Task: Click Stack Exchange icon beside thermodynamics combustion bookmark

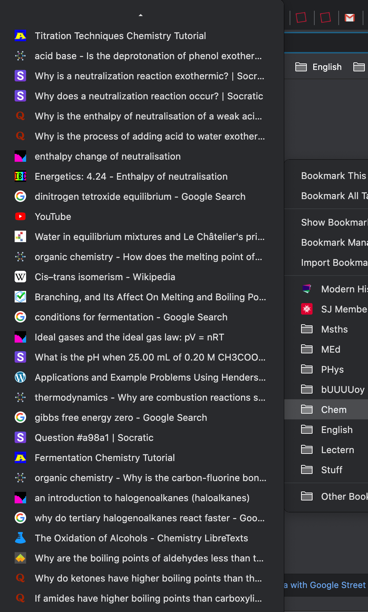Action: 20,397
